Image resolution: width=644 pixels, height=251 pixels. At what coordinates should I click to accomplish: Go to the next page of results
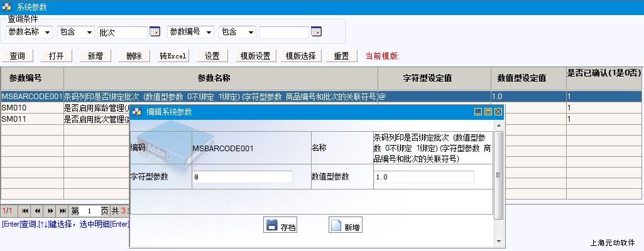click(x=50, y=211)
